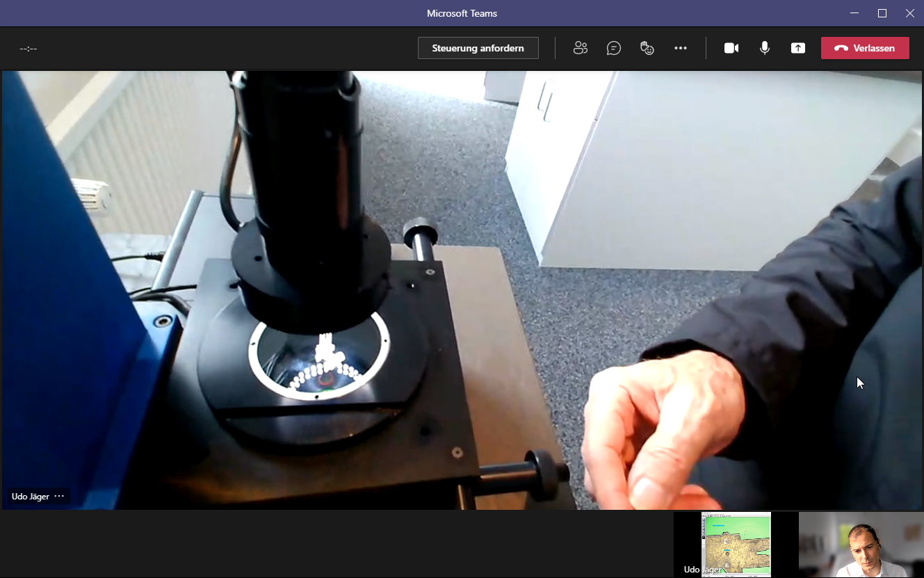Mute the microphone
924x578 pixels.
(x=764, y=48)
